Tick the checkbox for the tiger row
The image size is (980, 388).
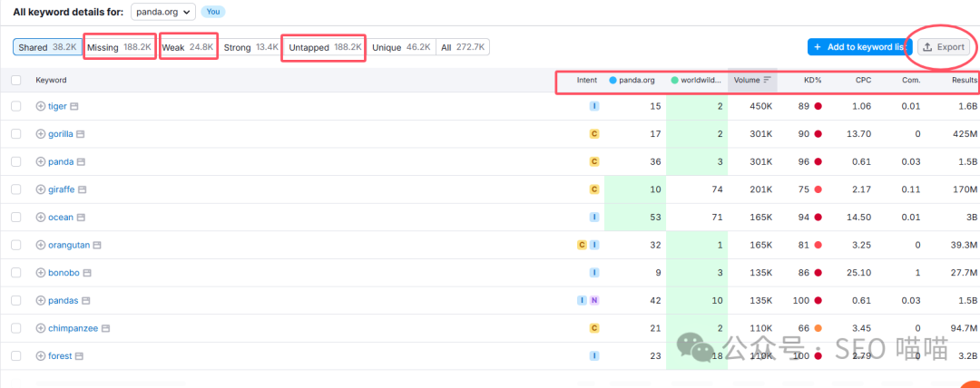[15, 106]
